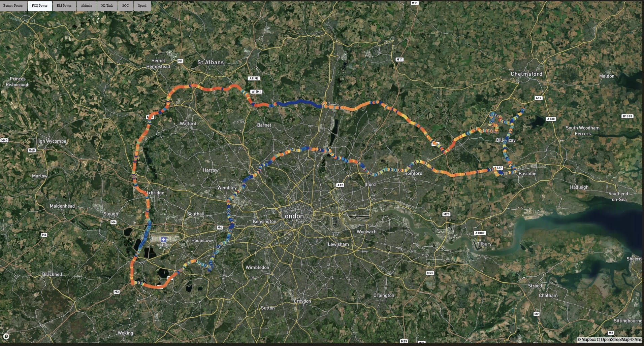Click the A130 road shield

coord(551,119)
